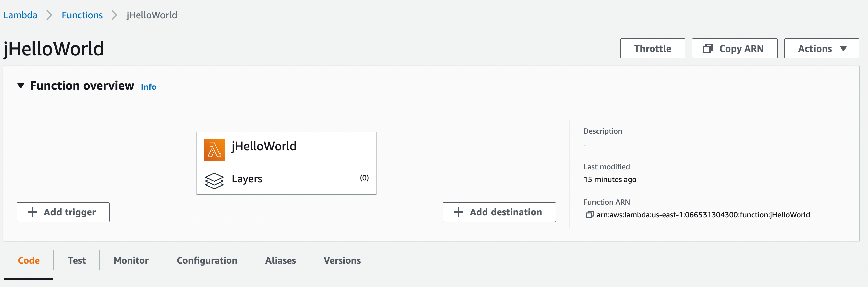The image size is (868, 287).
Task: Click the Throttle button
Action: [x=652, y=49]
